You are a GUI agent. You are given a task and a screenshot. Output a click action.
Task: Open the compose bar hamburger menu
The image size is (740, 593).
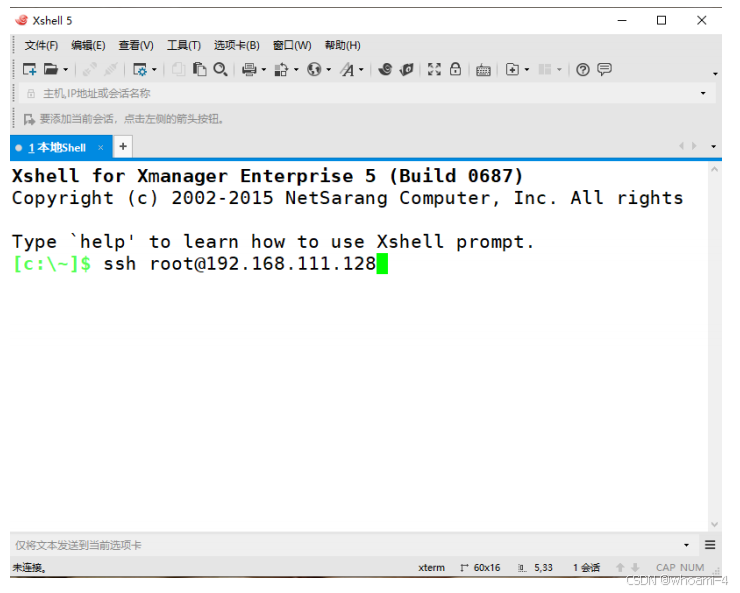pos(710,545)
